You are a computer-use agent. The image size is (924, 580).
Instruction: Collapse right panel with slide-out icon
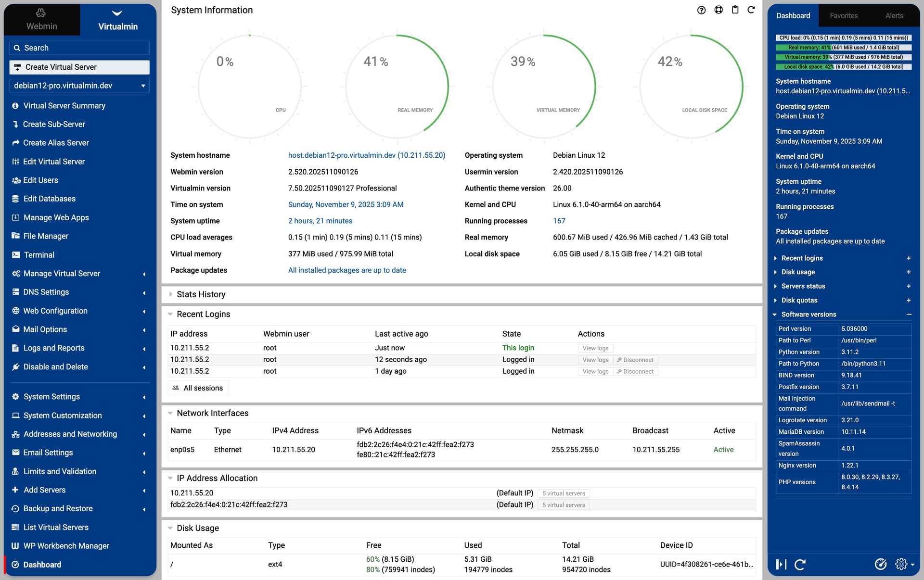tap(781, 564)
